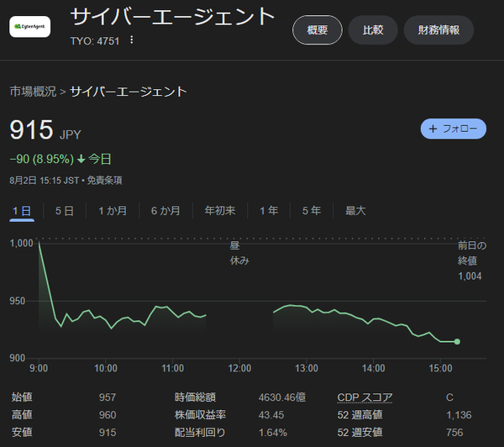
Task: Click the 8月2日 15:15 JST timestamp
Action: (x=44, y=181)
